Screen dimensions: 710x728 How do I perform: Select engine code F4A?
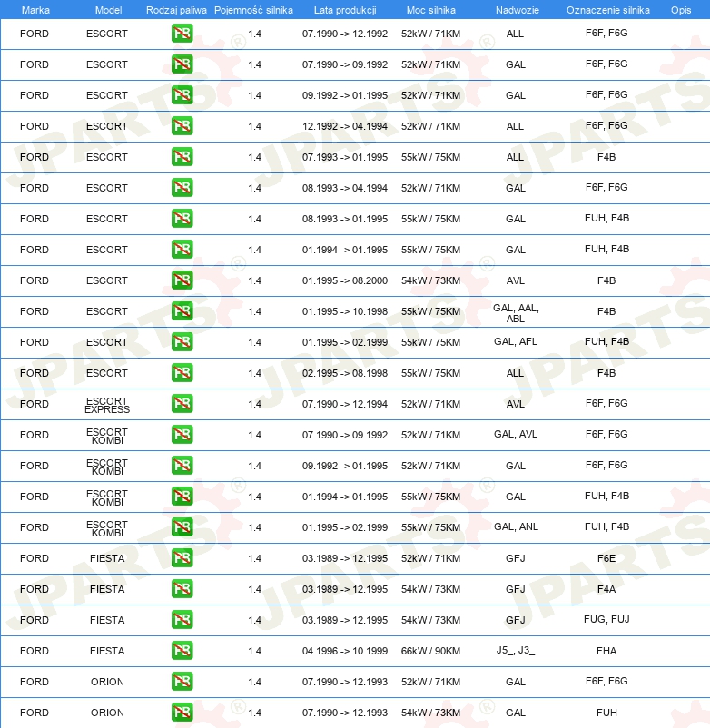tap(606, 589)
